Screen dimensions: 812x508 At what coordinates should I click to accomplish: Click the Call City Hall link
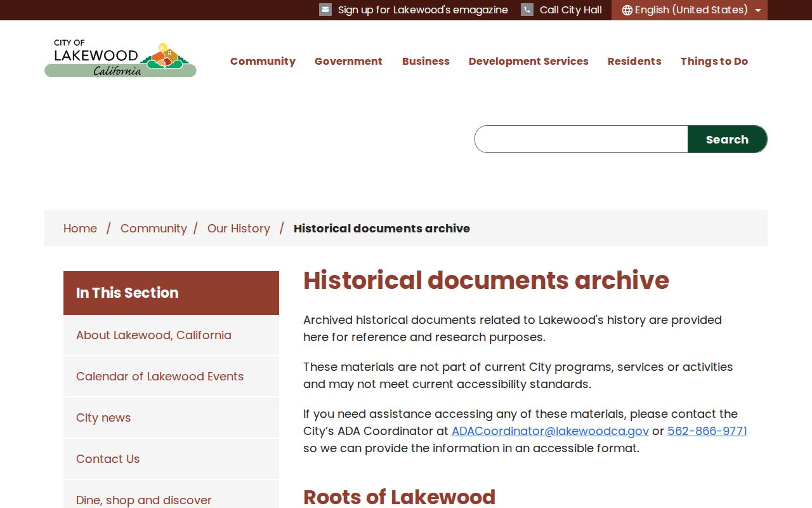571,10
